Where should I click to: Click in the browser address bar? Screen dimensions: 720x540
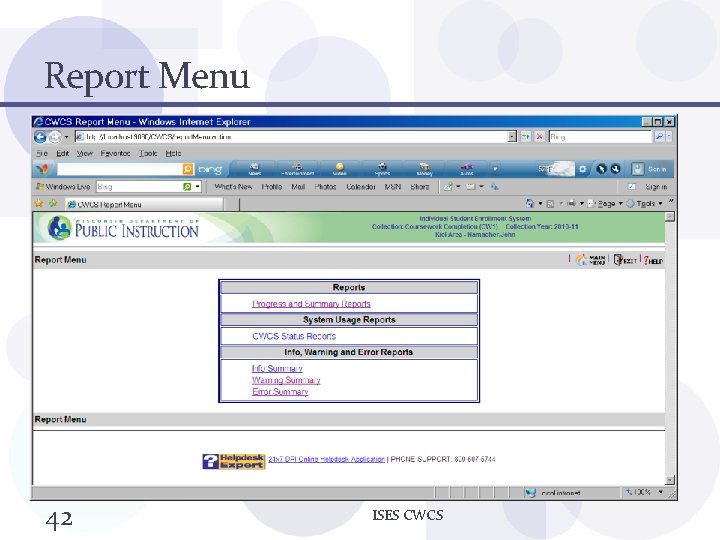291,136
